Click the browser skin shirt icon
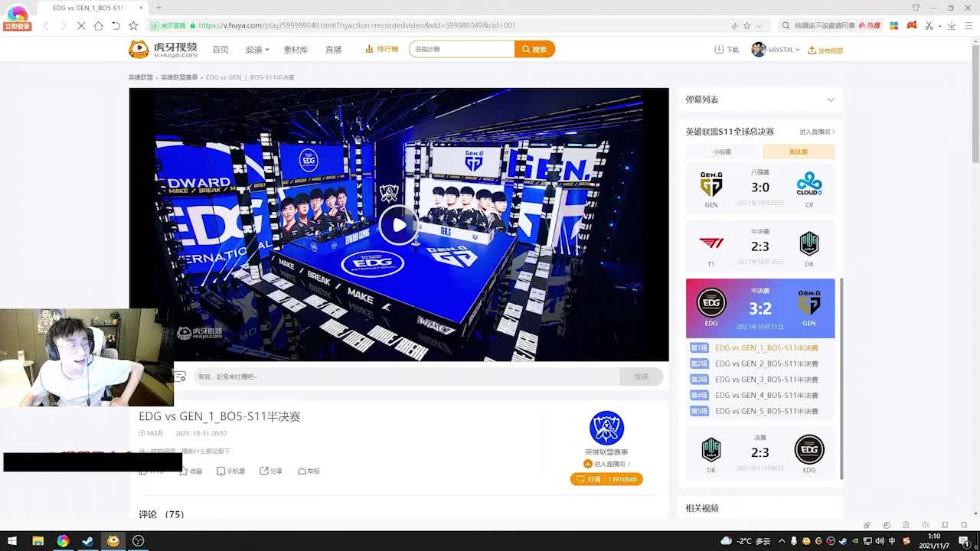980x551 pixels. (x=916, y=8)
